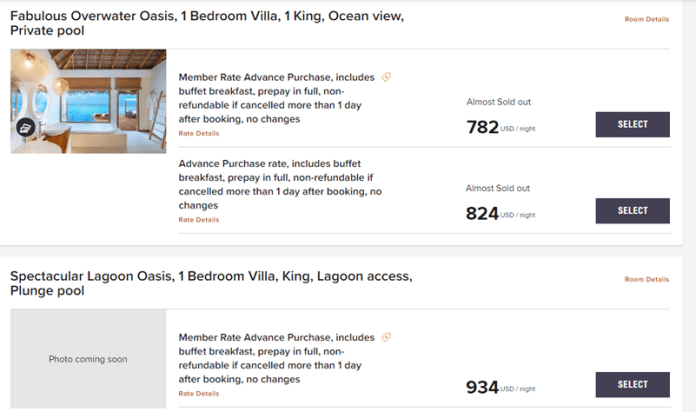Open the photo gallery icon on villa image
The height and width of the screenshot is (412, 696).
(x=26, y=127)
